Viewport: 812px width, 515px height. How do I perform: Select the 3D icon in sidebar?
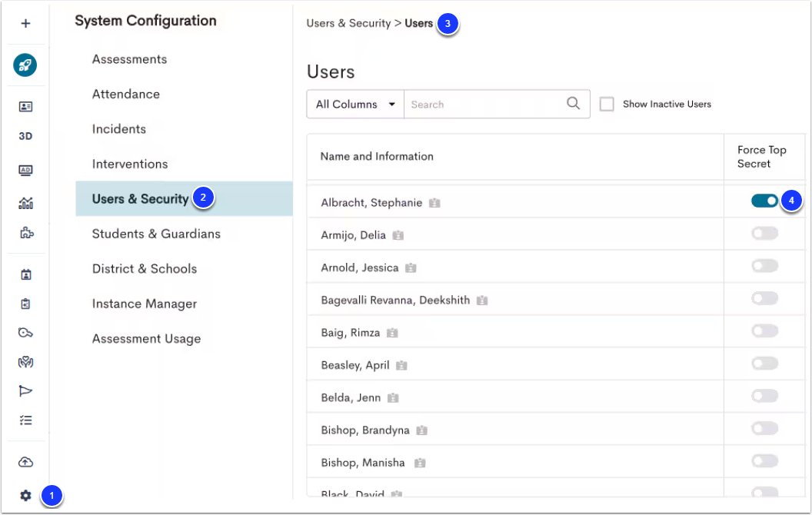pos(25,136)
